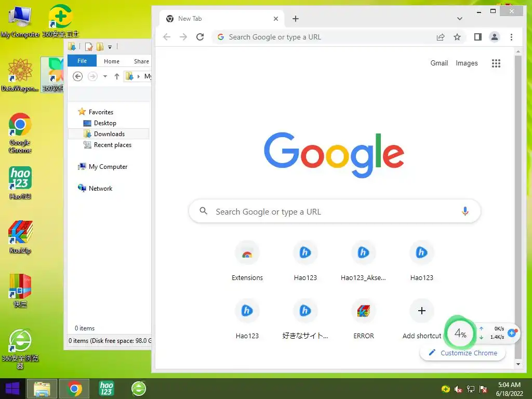The width and height of the screenshot is (532, 399).
Task: Click hao123 taskbar icon
Action: [x=106, y=389]
